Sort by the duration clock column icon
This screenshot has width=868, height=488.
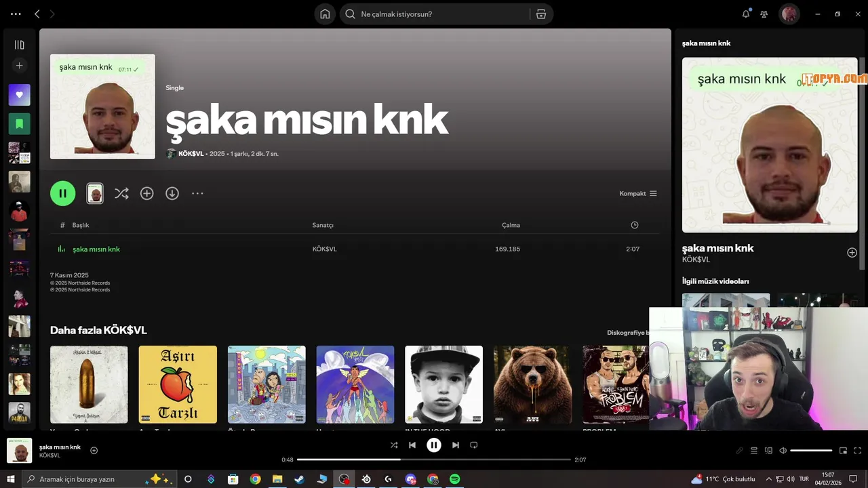(x=635, y=225)
